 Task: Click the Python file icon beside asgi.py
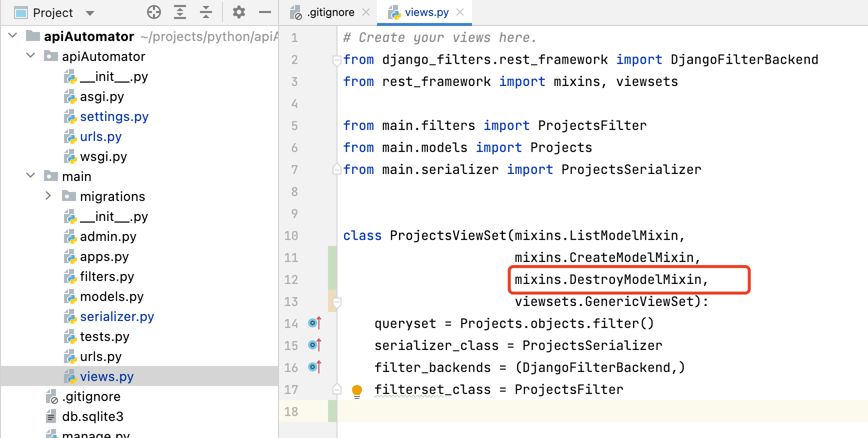[x=70, y=96]
